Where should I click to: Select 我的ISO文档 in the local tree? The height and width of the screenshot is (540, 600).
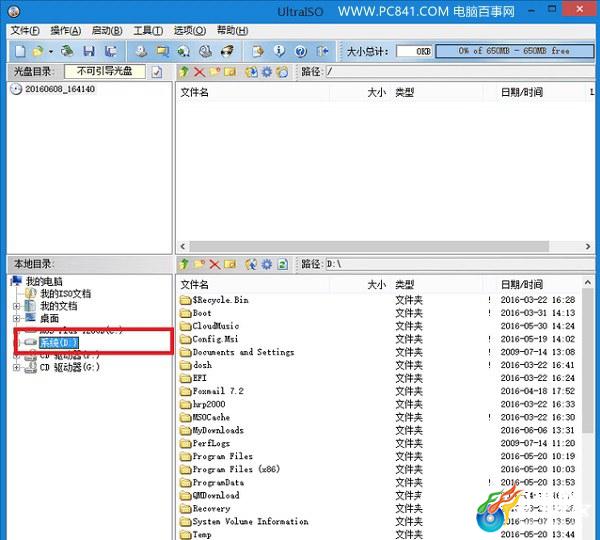(58, 294)
